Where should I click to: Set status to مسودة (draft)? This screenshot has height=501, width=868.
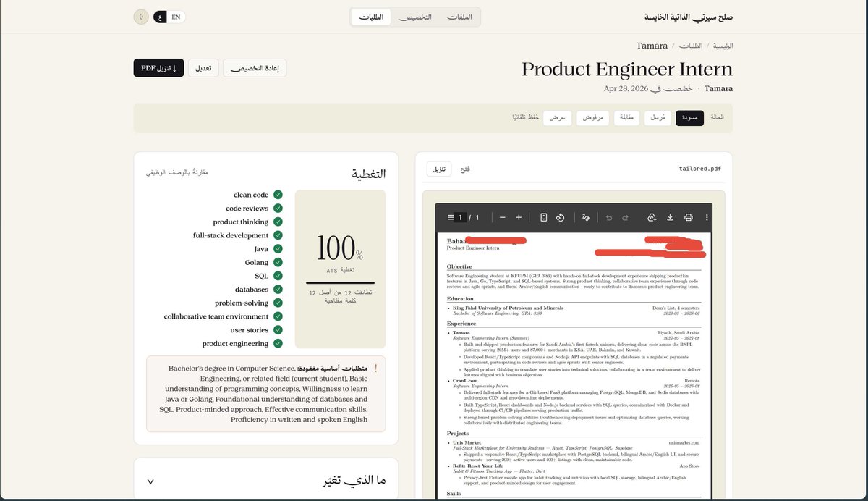click(x=689, y=118)
